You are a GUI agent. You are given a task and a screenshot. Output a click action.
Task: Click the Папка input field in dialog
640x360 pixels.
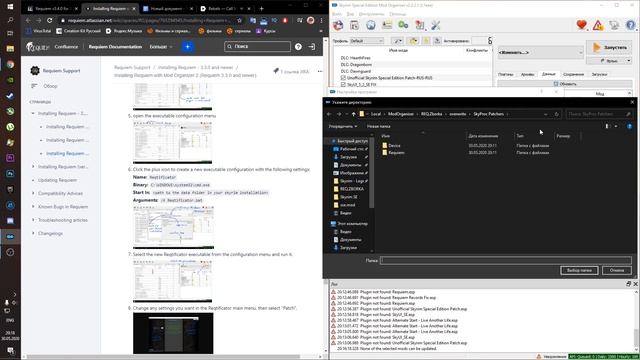505,260
